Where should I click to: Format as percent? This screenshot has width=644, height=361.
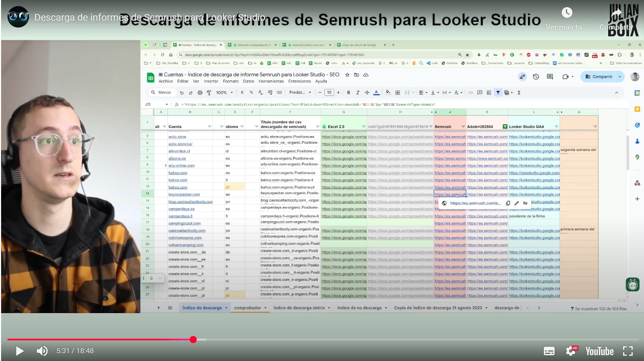(x=252, y=93)
